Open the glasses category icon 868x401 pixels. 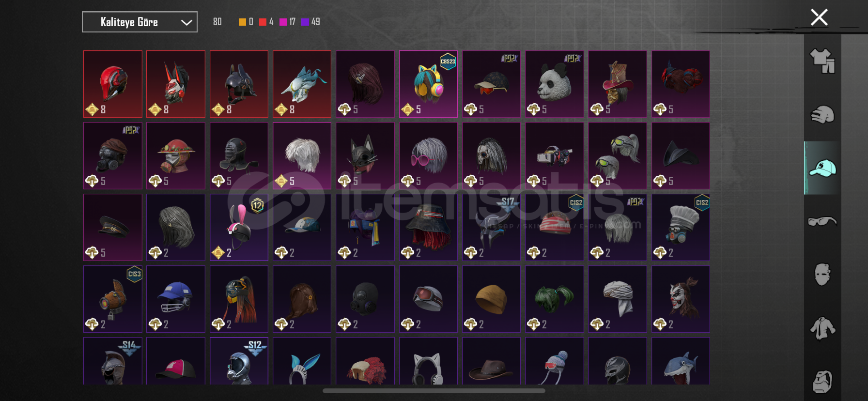coord(822,221)
